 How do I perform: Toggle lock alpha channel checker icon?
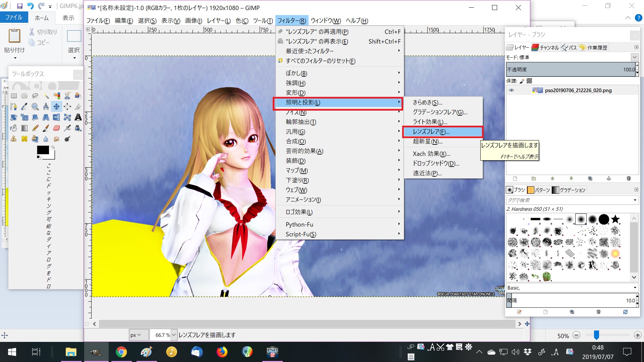click(x=529, y=81)
